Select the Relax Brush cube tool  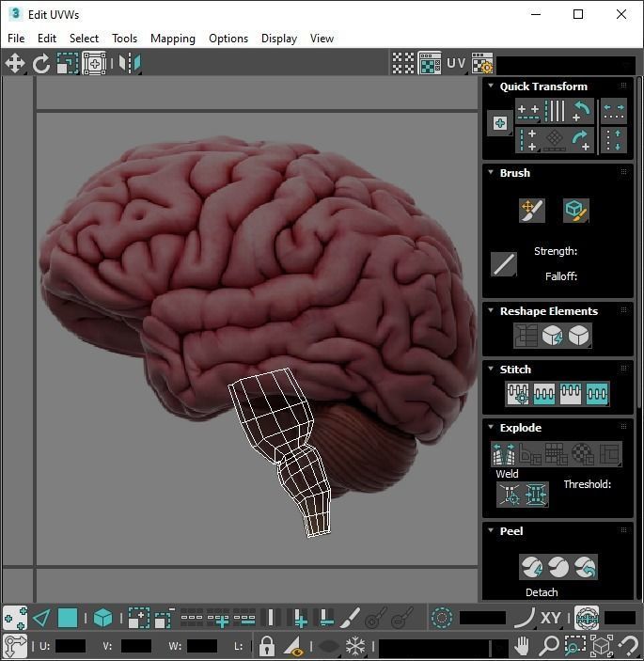pos(576,211)
